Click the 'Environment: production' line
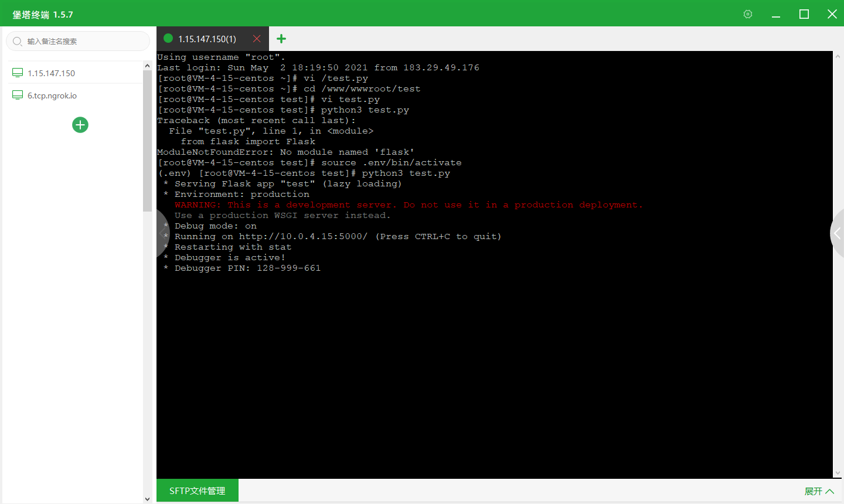This screenshot has width=844, height=504. coord(236,195)
